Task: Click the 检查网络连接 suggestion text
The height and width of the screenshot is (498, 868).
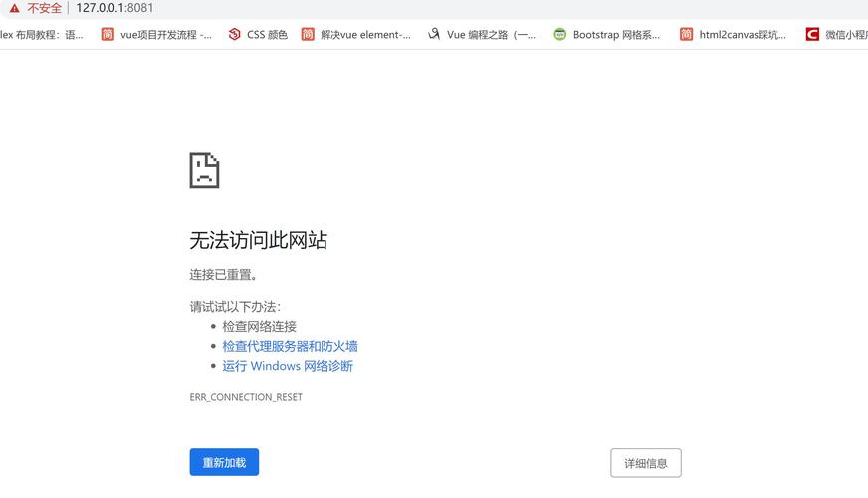Action: pyautogui.click(x=259, y=326)
